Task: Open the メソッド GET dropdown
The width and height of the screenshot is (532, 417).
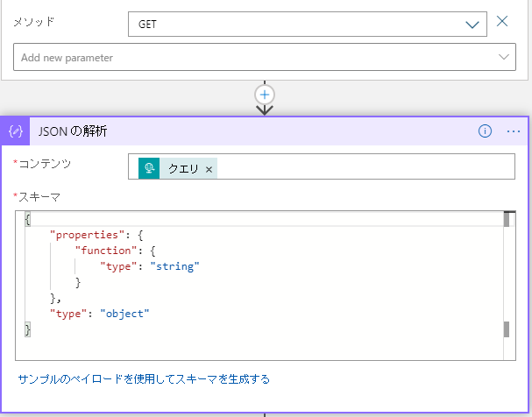Action: [308, 24]
